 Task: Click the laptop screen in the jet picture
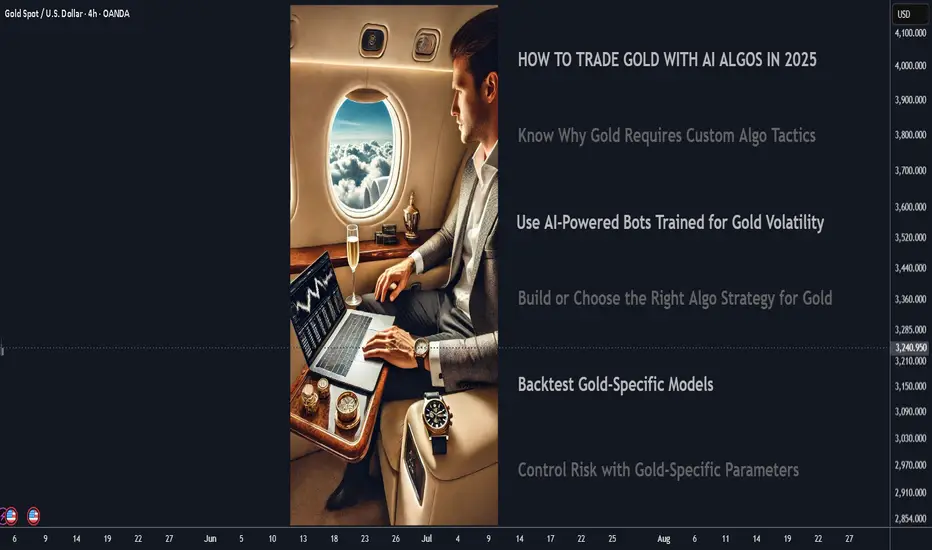(x=317, y=306)
